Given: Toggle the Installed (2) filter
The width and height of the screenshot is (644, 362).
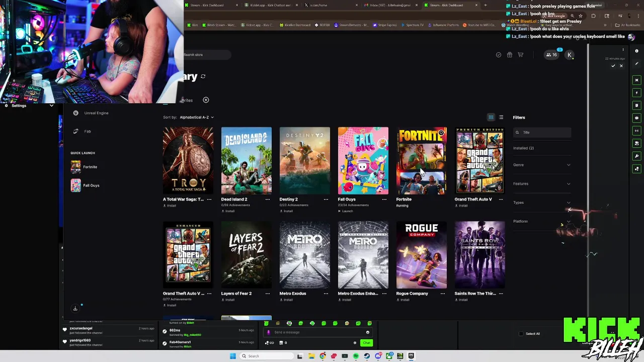Looking at the screenshot, I should coord(523,148).
